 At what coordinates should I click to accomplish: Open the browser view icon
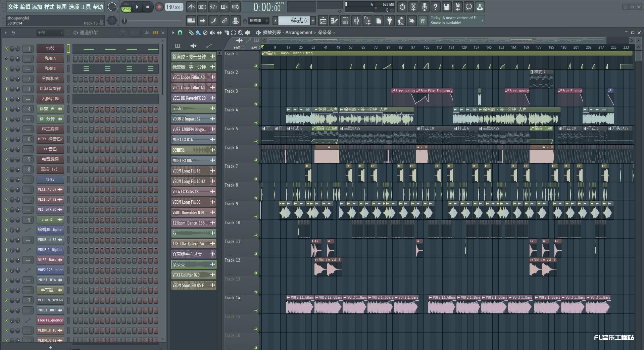(367, 21)
